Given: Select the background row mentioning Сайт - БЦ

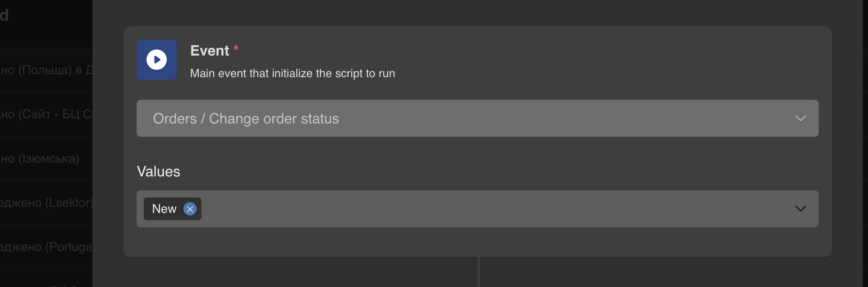Looking at the screenshot, I should click(46, 114).
